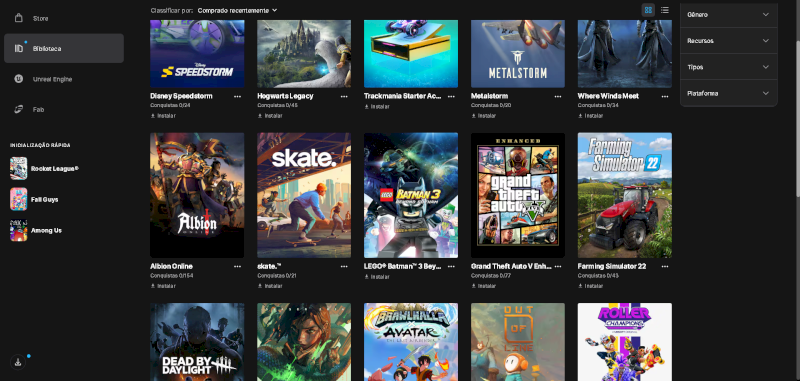Click the Biblioteca library icon

19,48
